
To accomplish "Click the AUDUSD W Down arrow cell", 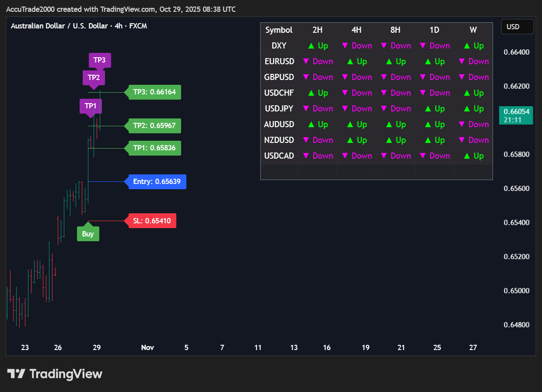I will point(473,125).
